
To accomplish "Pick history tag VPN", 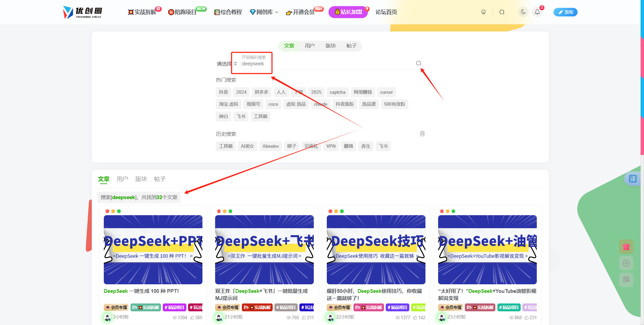I will click(331, 146).
